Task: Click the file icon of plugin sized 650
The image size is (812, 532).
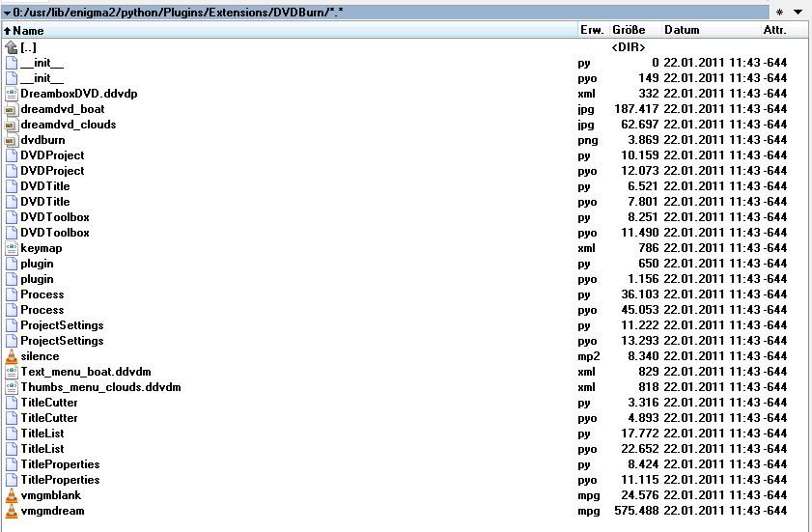Action: 11,264
